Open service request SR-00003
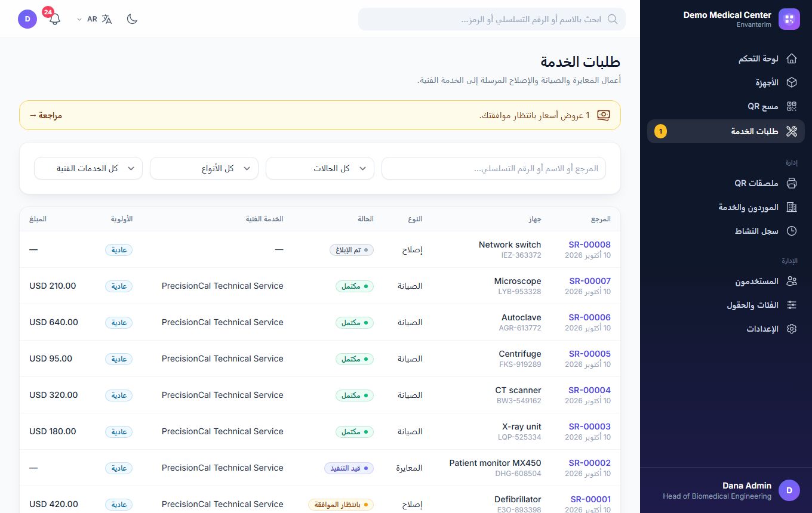Image resolution: width=812 pixels, height=513 pixels. pos(590,427)
